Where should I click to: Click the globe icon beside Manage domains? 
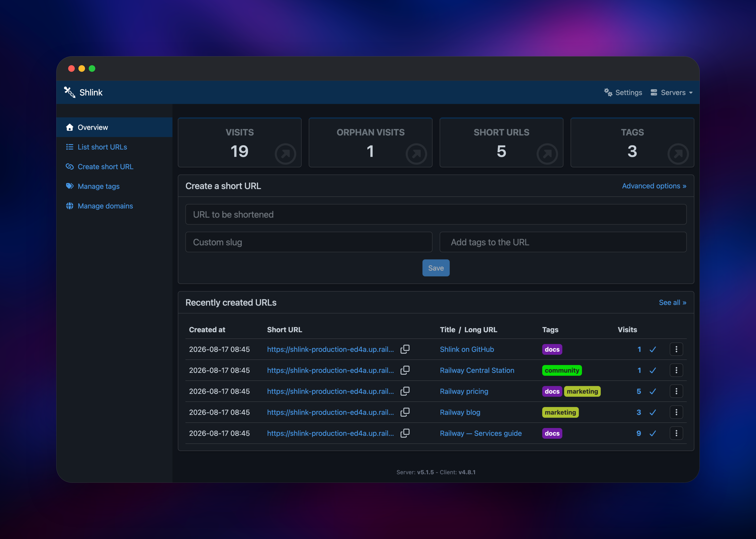pos(70,206)
